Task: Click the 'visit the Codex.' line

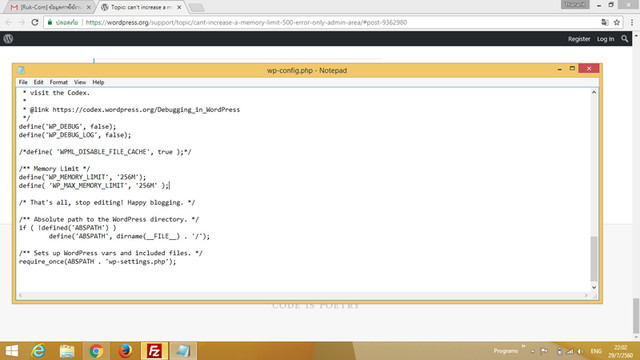Action: pos(56,93)
